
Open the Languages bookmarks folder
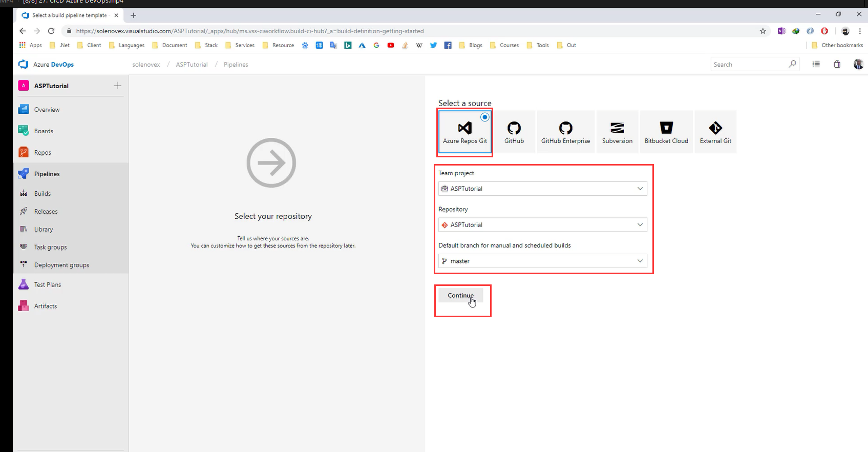[126, 45]
